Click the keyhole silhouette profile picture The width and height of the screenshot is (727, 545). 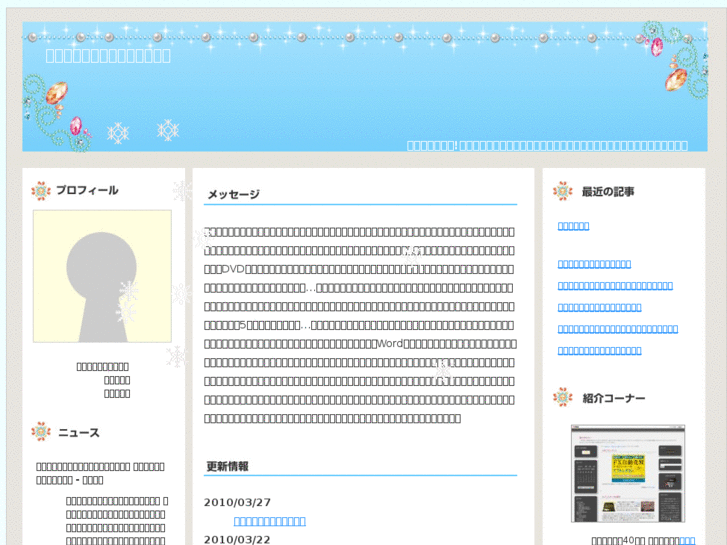102,276
